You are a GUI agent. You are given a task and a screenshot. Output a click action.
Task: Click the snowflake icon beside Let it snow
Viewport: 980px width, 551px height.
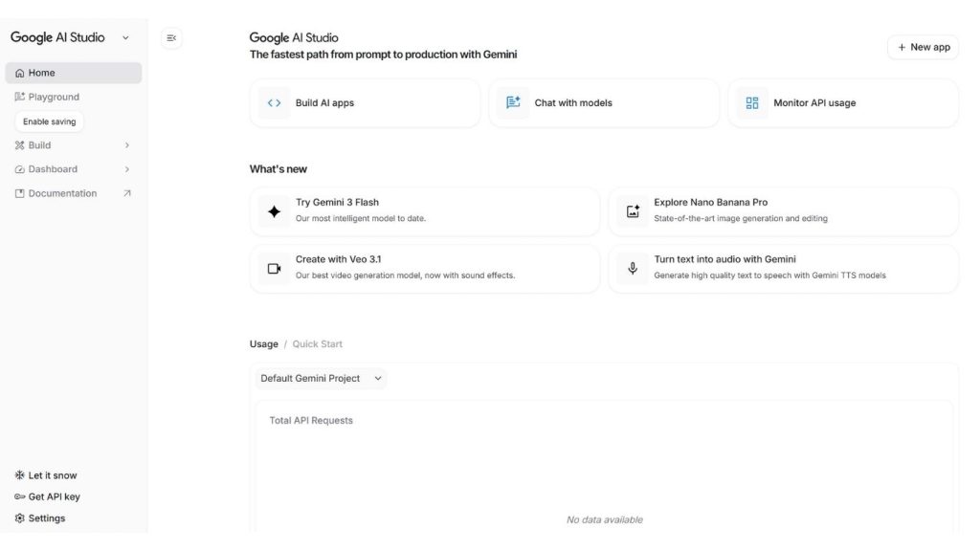[18, 474]
